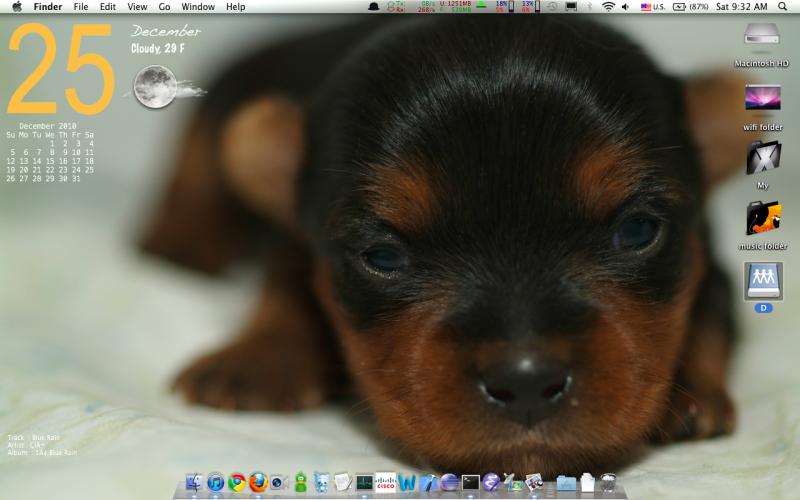The width and height of the screenshot is (800, 500).
Task: Click the Sat 9:32 AM clock
Action: point(741,7)
